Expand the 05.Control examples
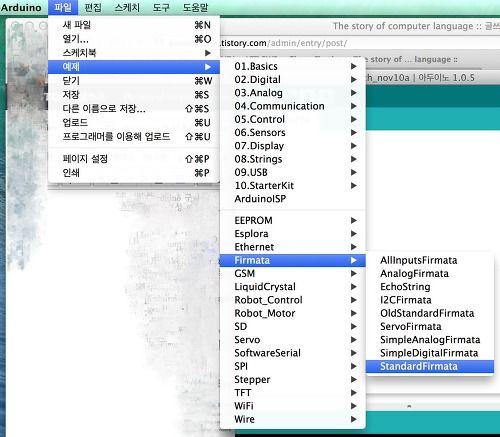Image resolution: width=500 pixels, height=437 pixels. [293, 119]
